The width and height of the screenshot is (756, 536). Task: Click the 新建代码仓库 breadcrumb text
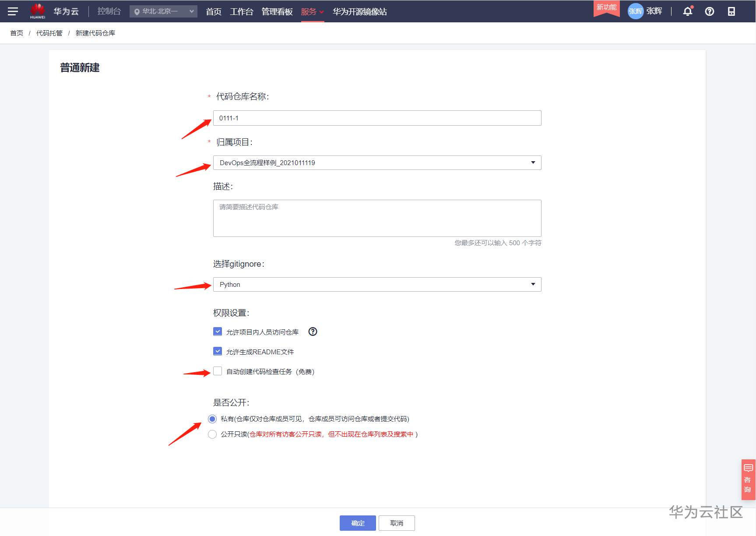coord(95,33)
